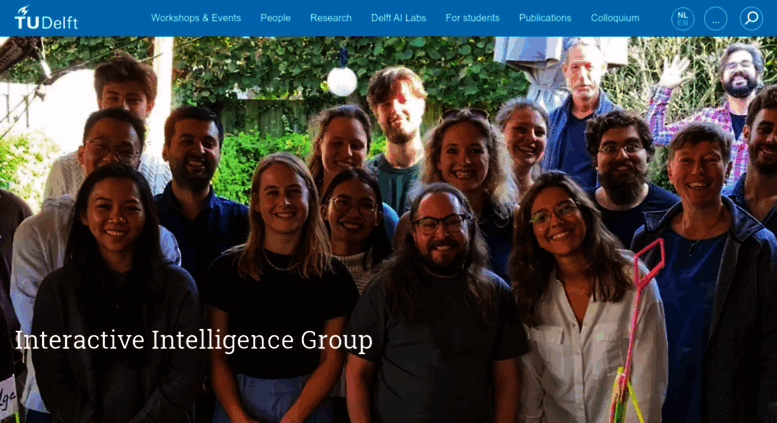Click the Interactive Intelligence Group heading
The height and width of the screenshot is (423, 777).
[x=194, y=340]
